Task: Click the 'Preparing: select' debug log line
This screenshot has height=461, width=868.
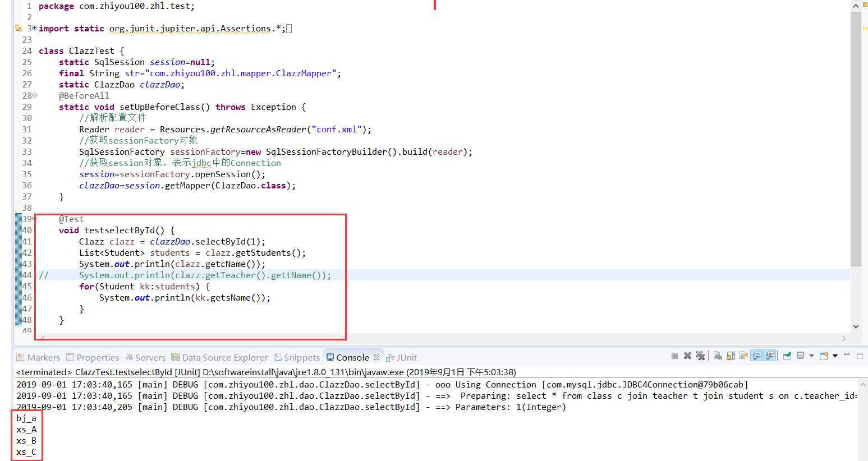Action: (x=437, y=395)
